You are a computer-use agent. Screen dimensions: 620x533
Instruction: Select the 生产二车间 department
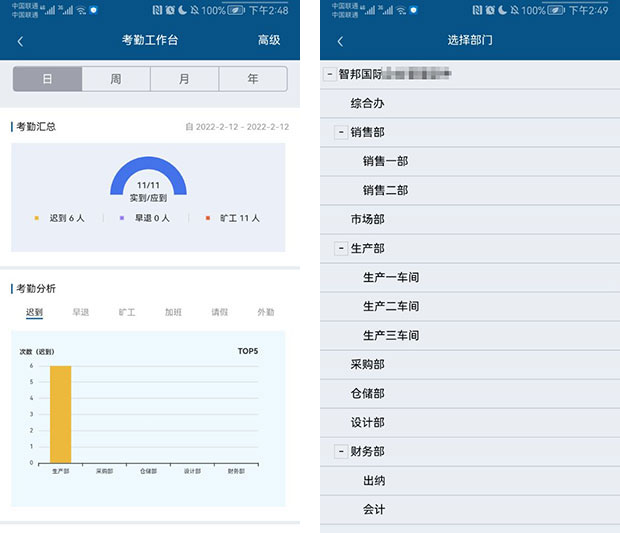click(391, 306)
